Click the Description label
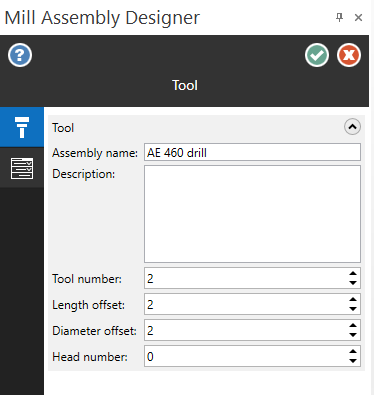Viewport: 375px width, 395px height. (x=83, y=174)
